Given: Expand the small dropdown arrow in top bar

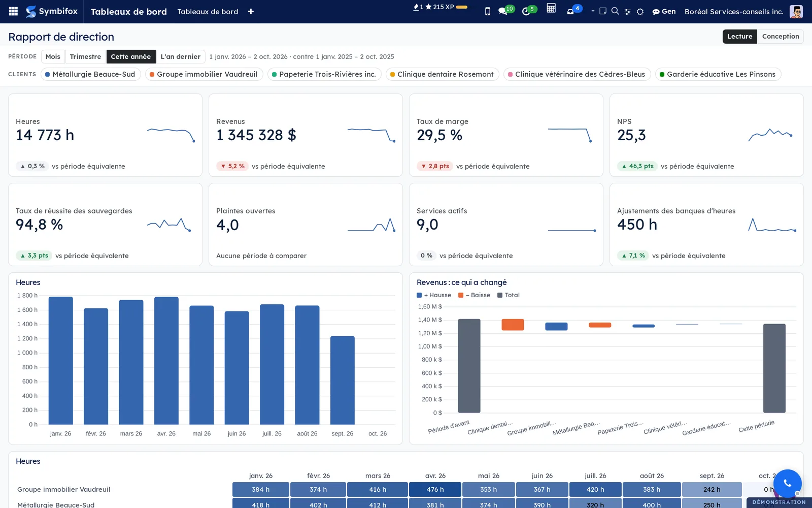Looking at the screenshot, I should point(593,11).
